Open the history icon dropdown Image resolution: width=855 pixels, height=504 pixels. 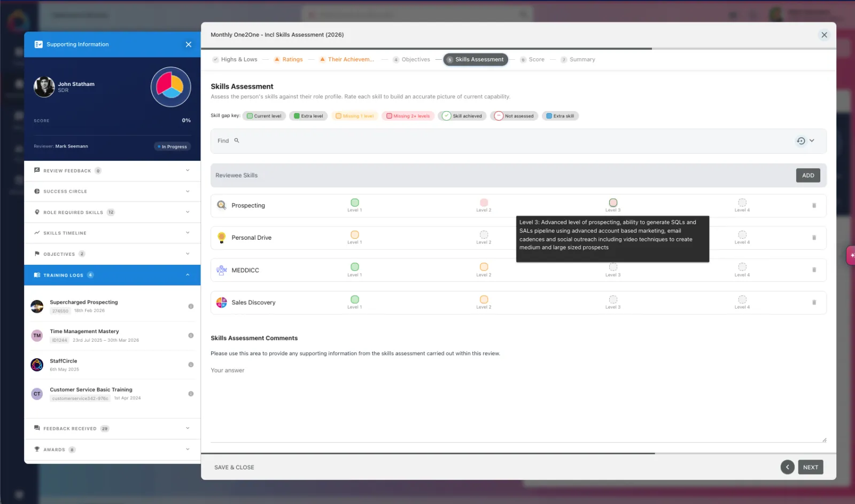click(x=805, y=140)
